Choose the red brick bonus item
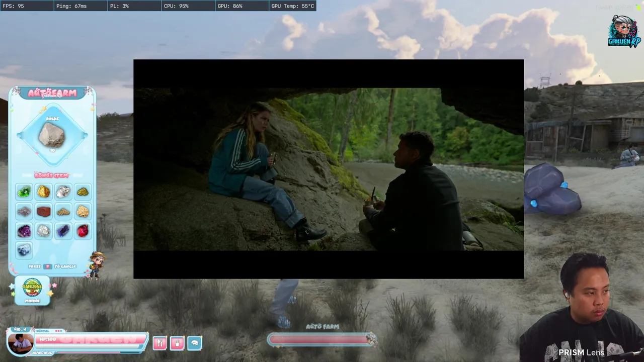644x362 pixels. (44, 211)
